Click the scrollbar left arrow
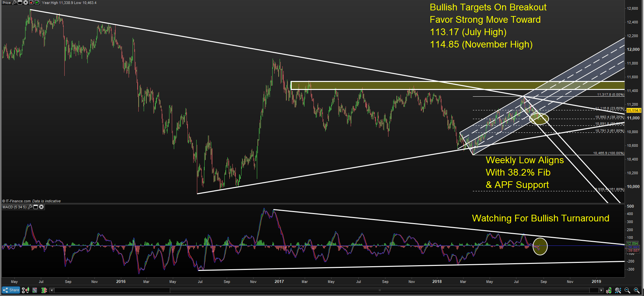This screenshot has height=296, width=644. [x=52, y=290]
